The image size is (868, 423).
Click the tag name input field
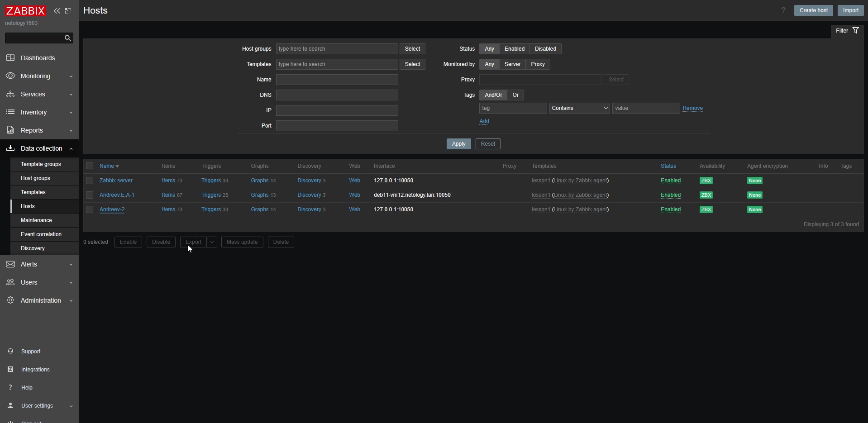tap(513, 108)
